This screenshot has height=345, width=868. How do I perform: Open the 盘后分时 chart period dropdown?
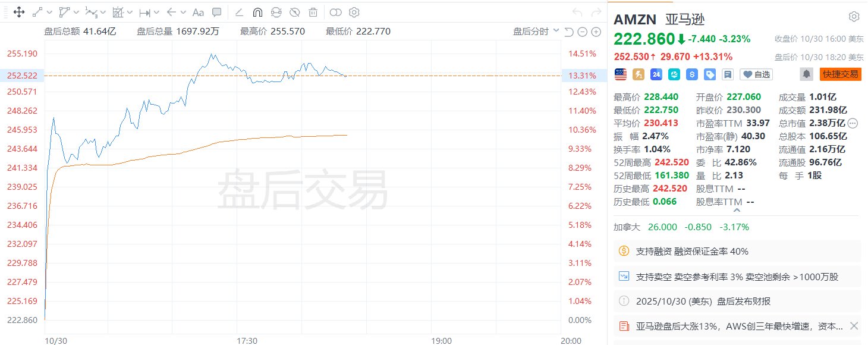coord(536,32)
